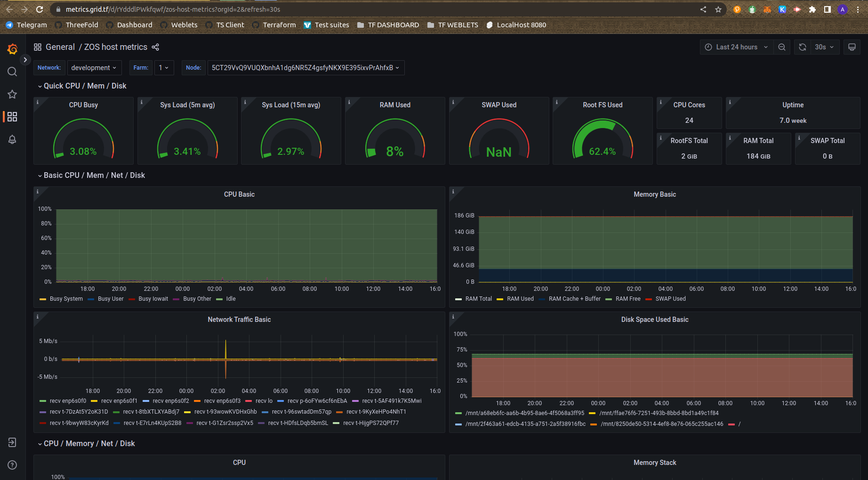Toggle the RAM Free series in Memory Basic
Screen dimensions: 868x480
point(627,298)
